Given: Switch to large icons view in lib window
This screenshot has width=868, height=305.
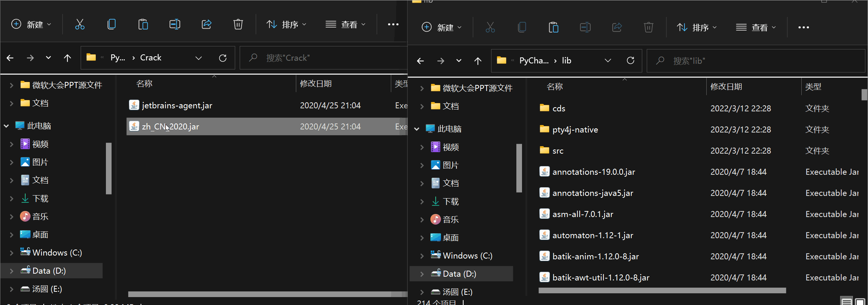Looking at the screenshot, I should [860, 301].
